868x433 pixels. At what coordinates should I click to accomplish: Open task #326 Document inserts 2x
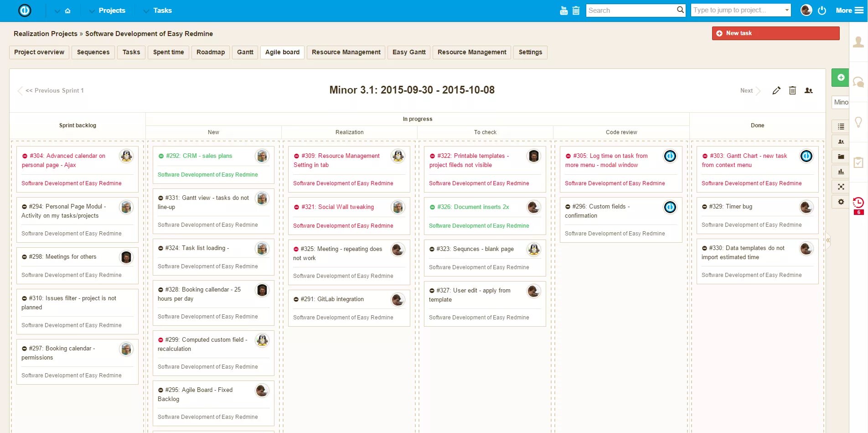tap(473, 207)
